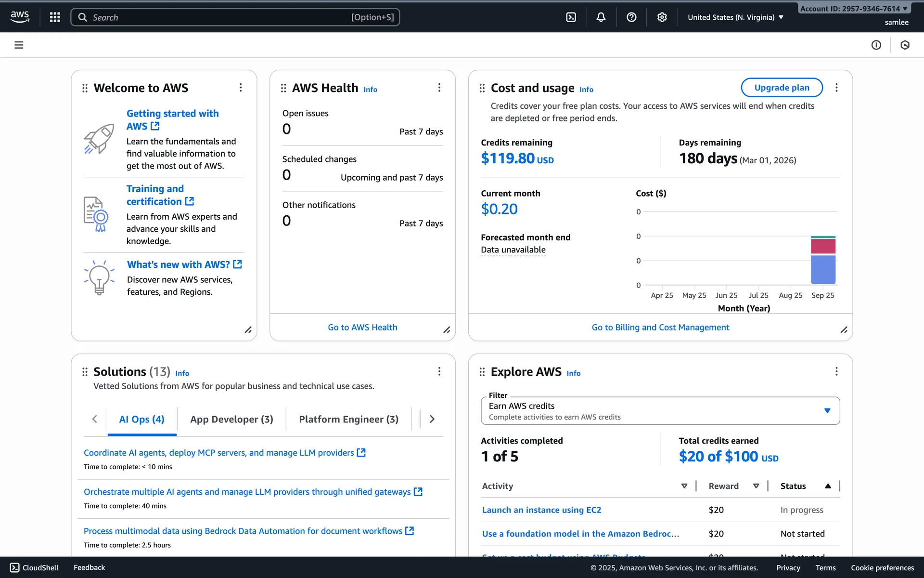Launch CloudShell from the top bar icon
The height and width of the screenshot is (578, 924).
tap(571, 17)
